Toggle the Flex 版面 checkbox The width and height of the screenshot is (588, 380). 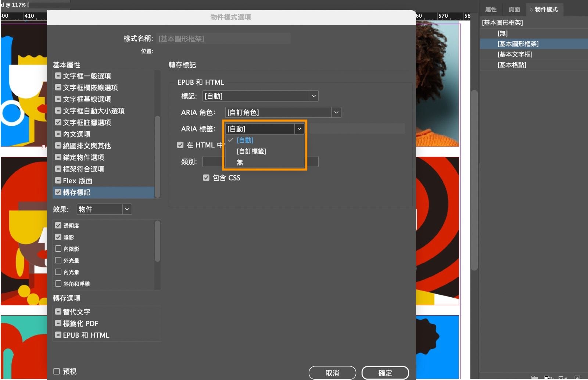click(x=58, y=181)
